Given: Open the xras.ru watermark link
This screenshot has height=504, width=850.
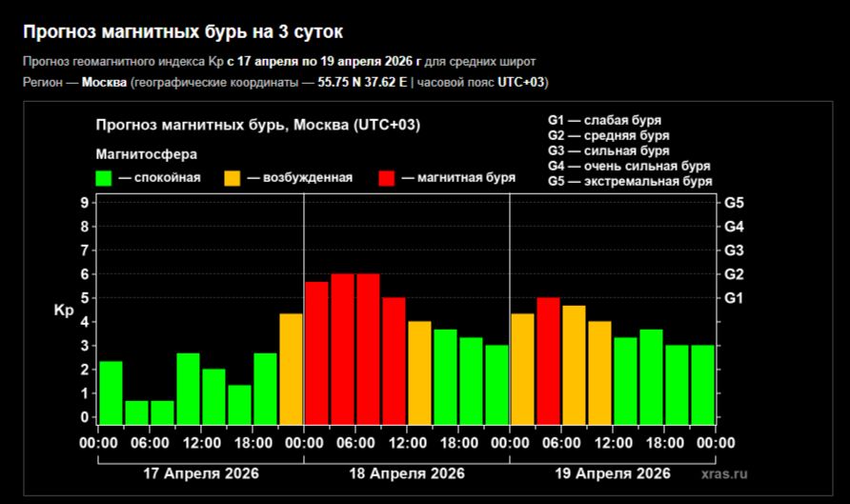Looking at the screenshot, I should tap(723, 474).
